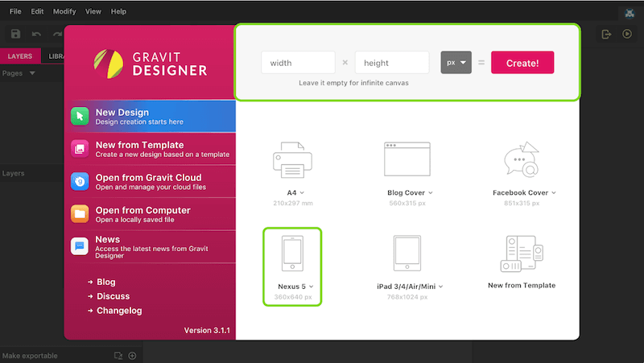Click the user avatar icon top right
The width and height of the screenshot is (644, 363).
coord(630,13)
